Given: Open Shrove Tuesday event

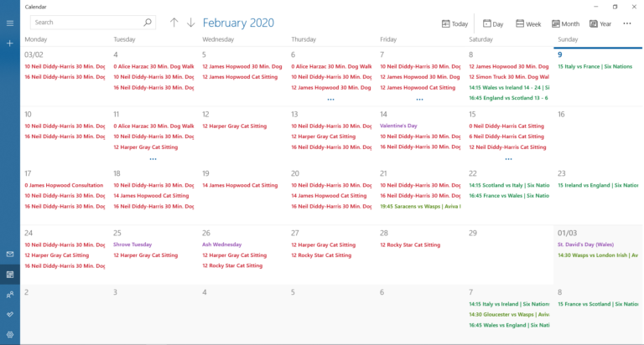Looking at the screenshot, I should click(132, 244).
